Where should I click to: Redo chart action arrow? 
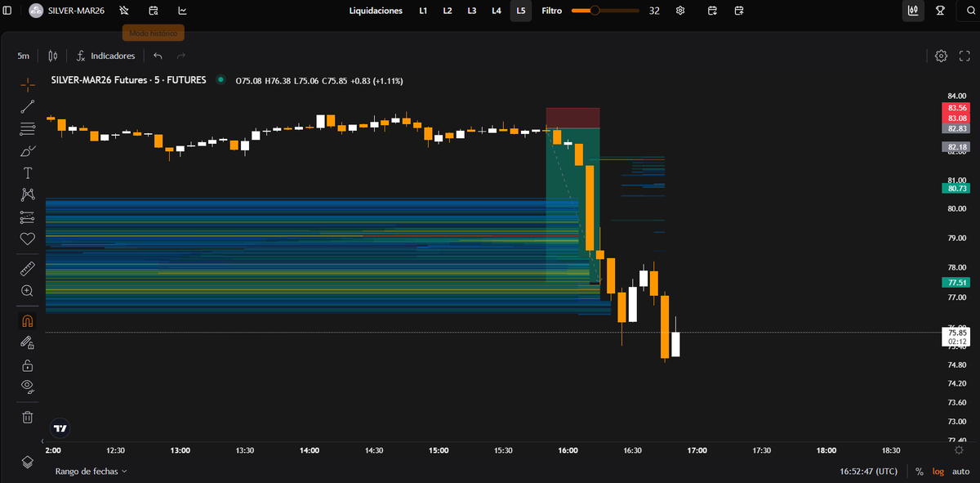(x=181, y=56)
